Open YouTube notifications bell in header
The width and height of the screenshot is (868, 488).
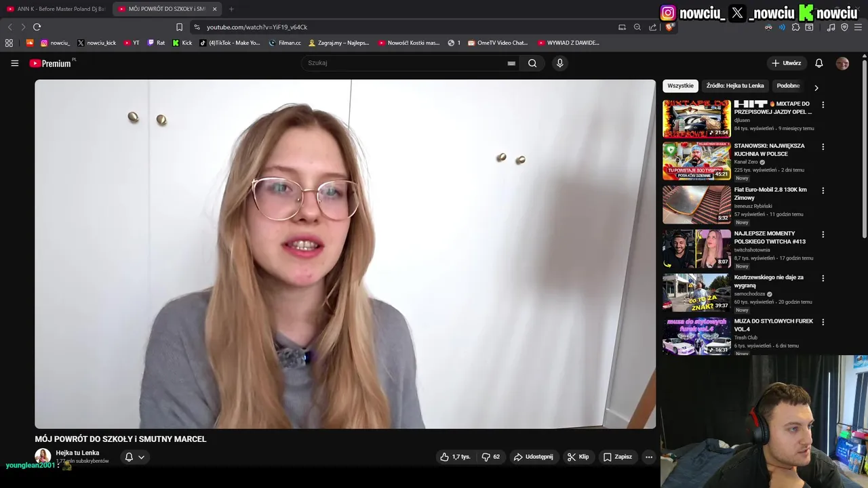[x=818, y=63]
